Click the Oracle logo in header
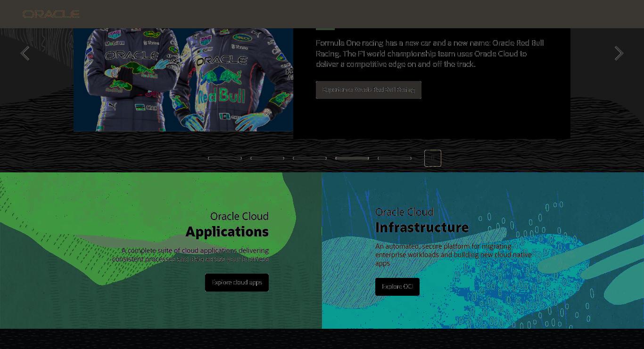 [51, 14]
